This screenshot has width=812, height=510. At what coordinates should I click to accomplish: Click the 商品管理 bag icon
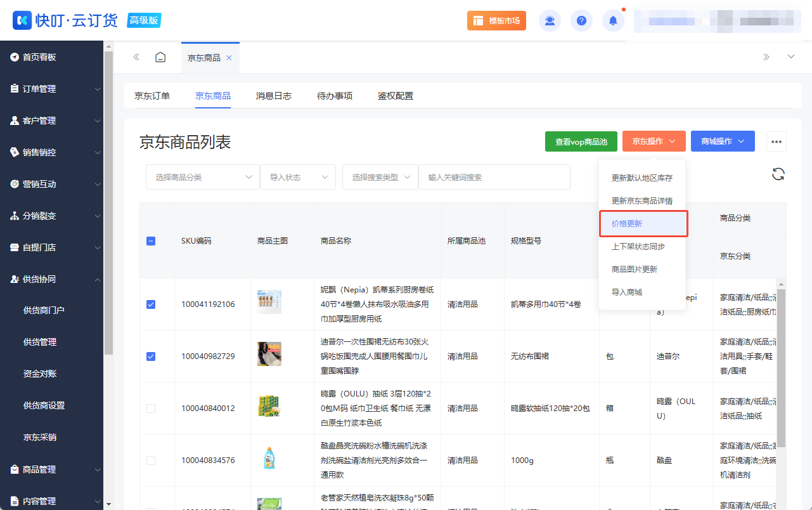14,469
